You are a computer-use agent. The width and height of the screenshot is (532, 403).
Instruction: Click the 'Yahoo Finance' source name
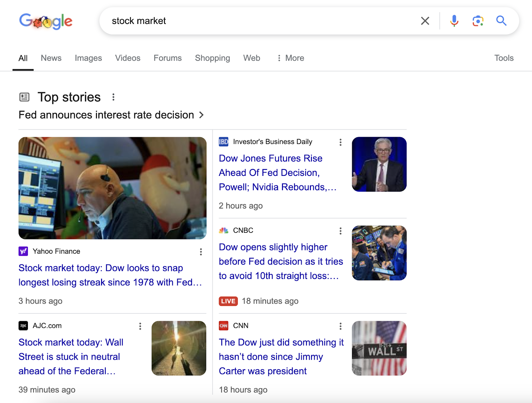[57, 251]
